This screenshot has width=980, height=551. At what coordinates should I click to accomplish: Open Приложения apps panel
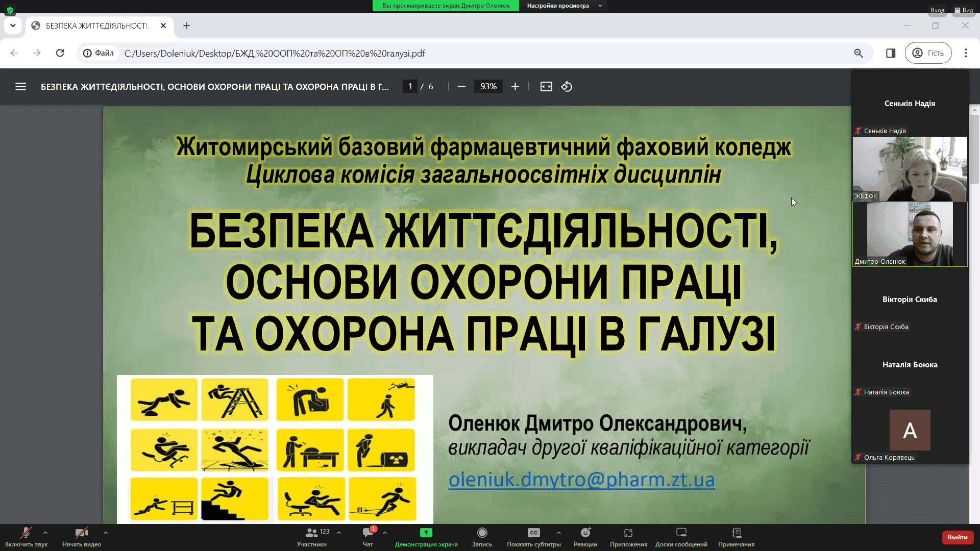pyautogui.click(x=628, y=537)
